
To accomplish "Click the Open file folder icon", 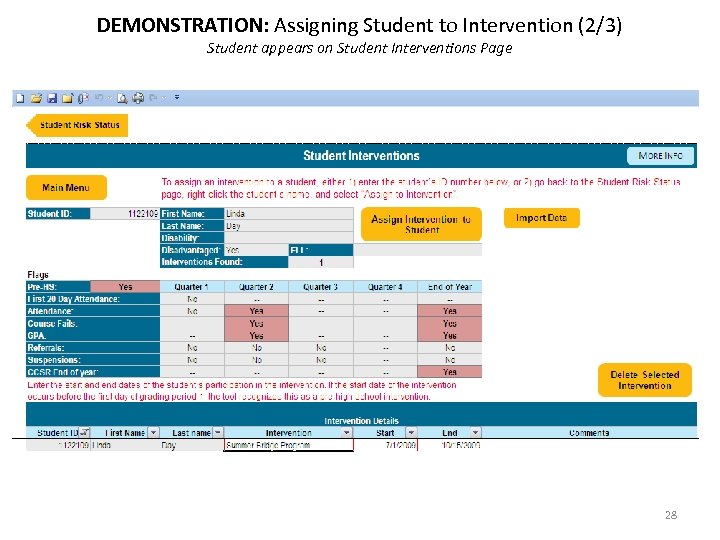I will (36, 98).
